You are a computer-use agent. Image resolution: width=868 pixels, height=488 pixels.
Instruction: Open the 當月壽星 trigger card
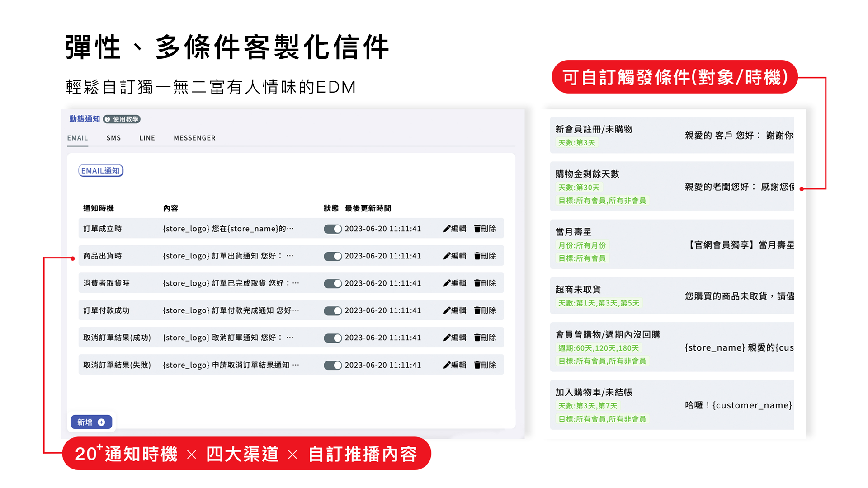[672, 244]
